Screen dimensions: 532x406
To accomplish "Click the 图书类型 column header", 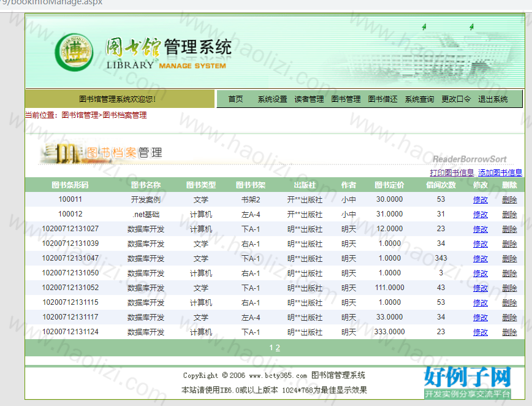I will click(x=201, y=185).
